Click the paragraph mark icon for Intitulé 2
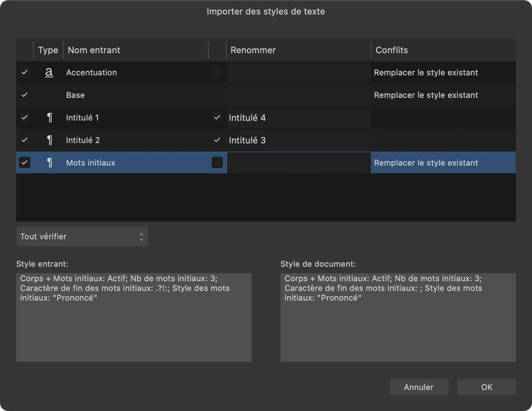 (x=49, y=140)
